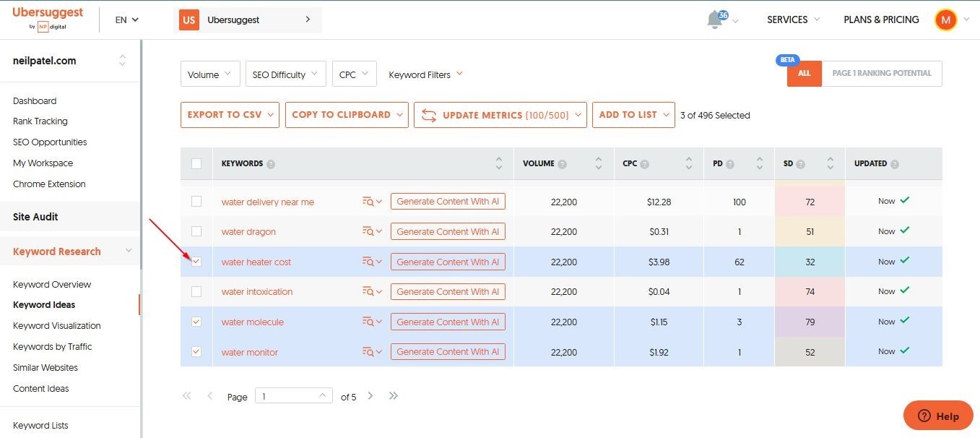Open the EN language selector

(x=127, y=20)
